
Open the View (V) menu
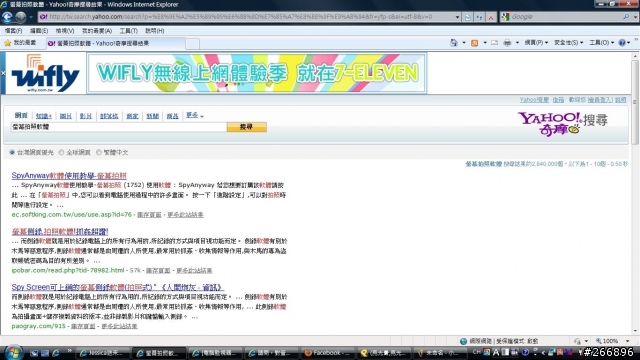[x=65, y=31]
